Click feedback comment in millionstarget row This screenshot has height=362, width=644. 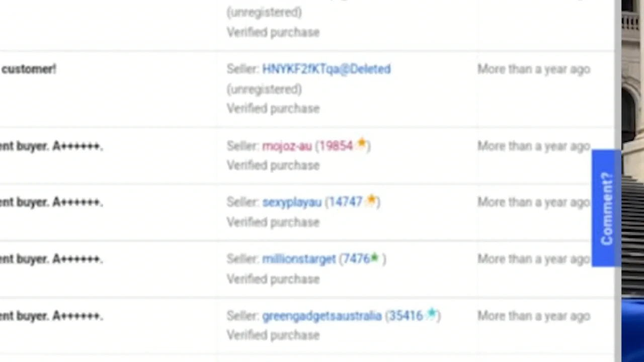(51, 259)
